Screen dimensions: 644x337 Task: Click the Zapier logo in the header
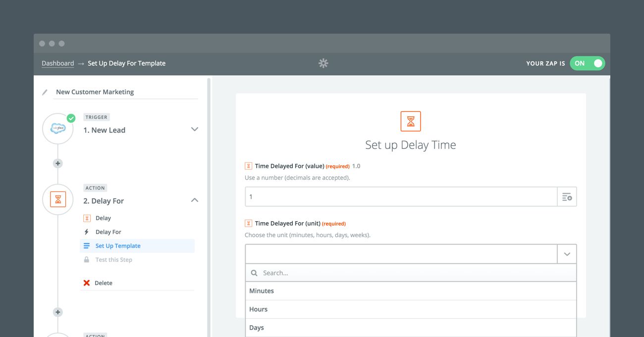tap(323, 63)
